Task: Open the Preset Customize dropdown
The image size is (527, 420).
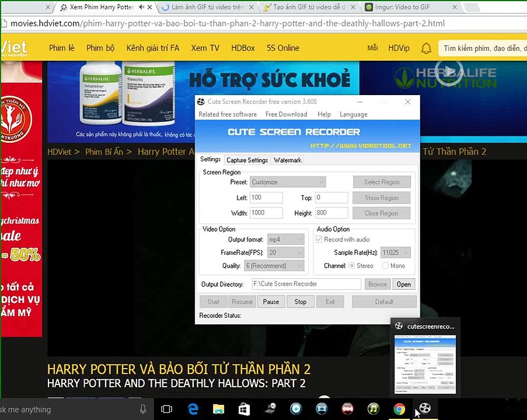Action: click(x=288, y=182)
